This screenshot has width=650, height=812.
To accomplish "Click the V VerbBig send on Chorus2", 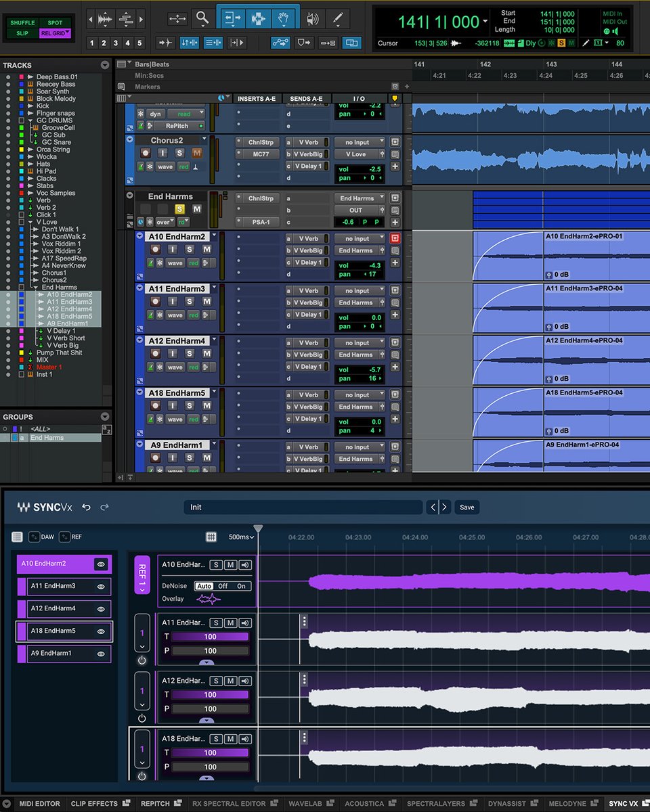I will tap(308, 154).
